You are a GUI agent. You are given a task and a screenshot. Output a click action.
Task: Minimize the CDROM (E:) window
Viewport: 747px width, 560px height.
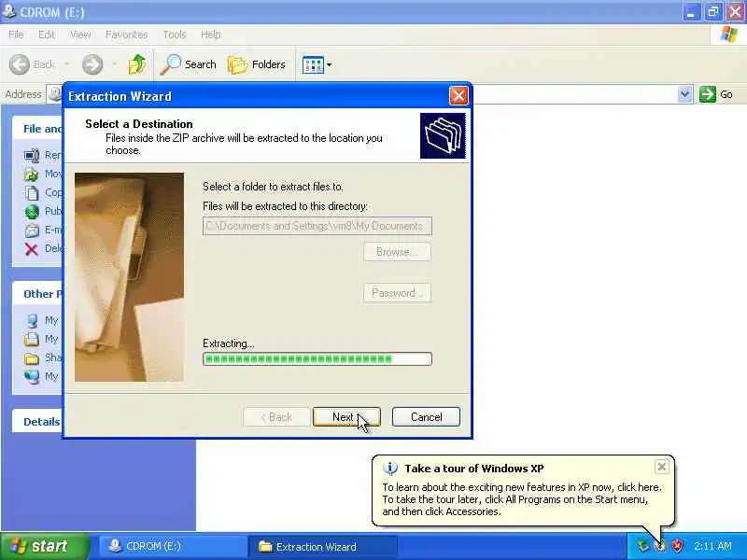pyautogui.click(x=691, y=12)
